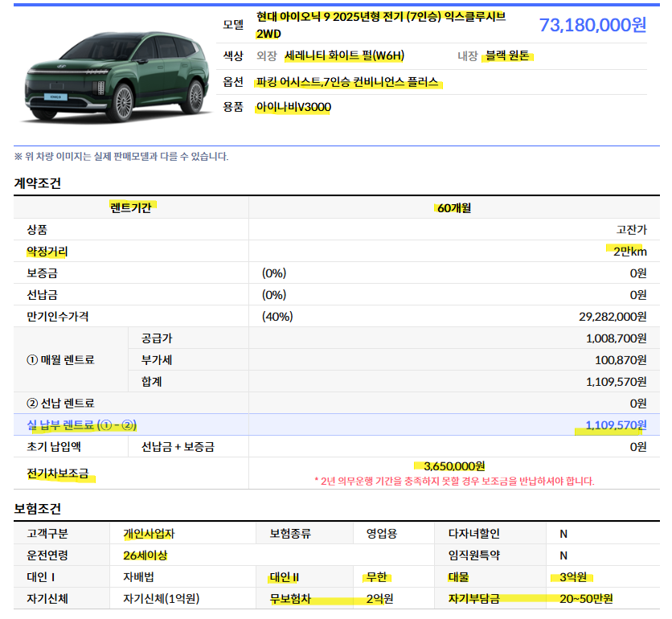Click the 무한 coverage value
This screenshot has height=619, width=672.
click(x=377, y=577)
